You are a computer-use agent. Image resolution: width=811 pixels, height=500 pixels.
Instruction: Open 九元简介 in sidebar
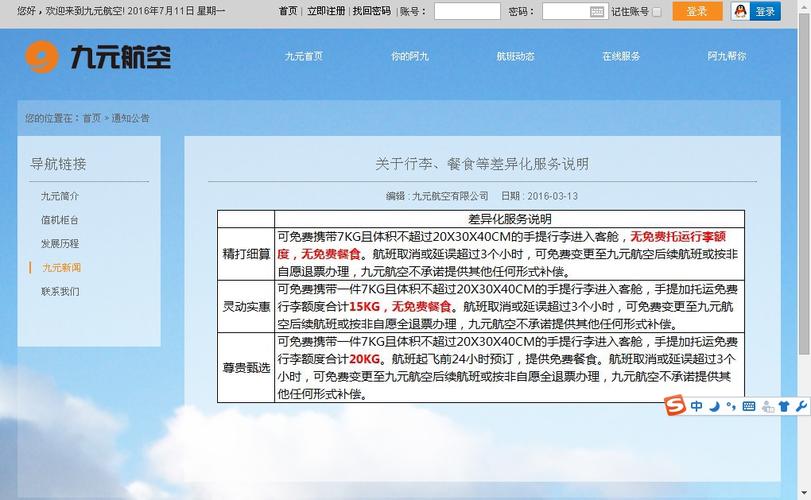click(x=60, y=196)
